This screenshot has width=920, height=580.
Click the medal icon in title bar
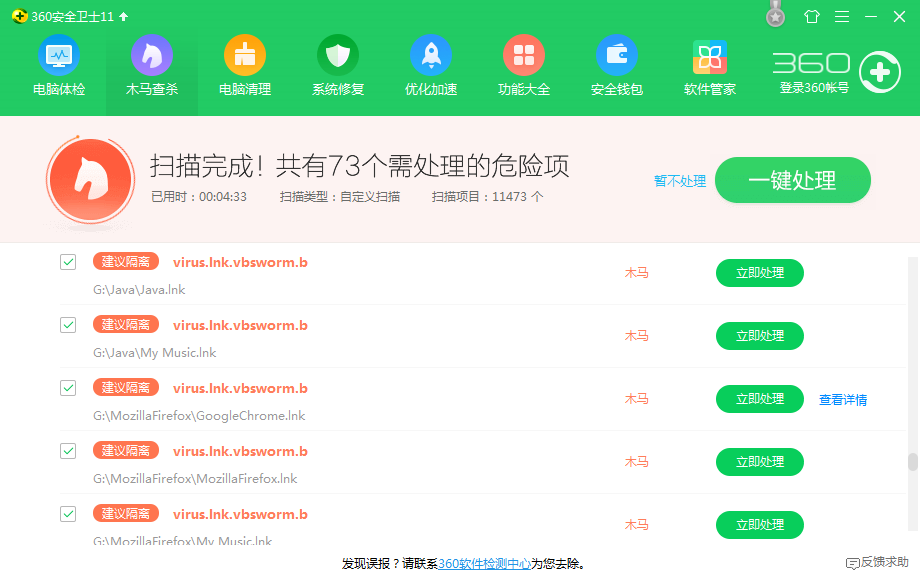776,14
